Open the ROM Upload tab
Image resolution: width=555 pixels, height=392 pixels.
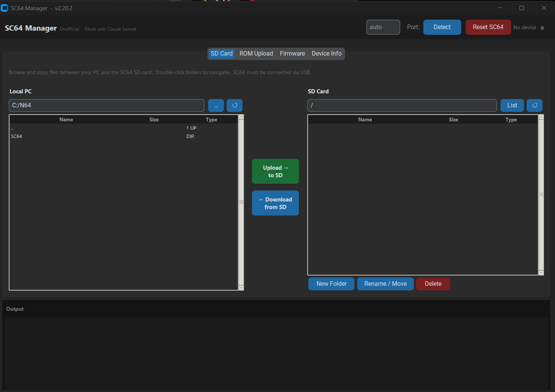pos(256,54)
